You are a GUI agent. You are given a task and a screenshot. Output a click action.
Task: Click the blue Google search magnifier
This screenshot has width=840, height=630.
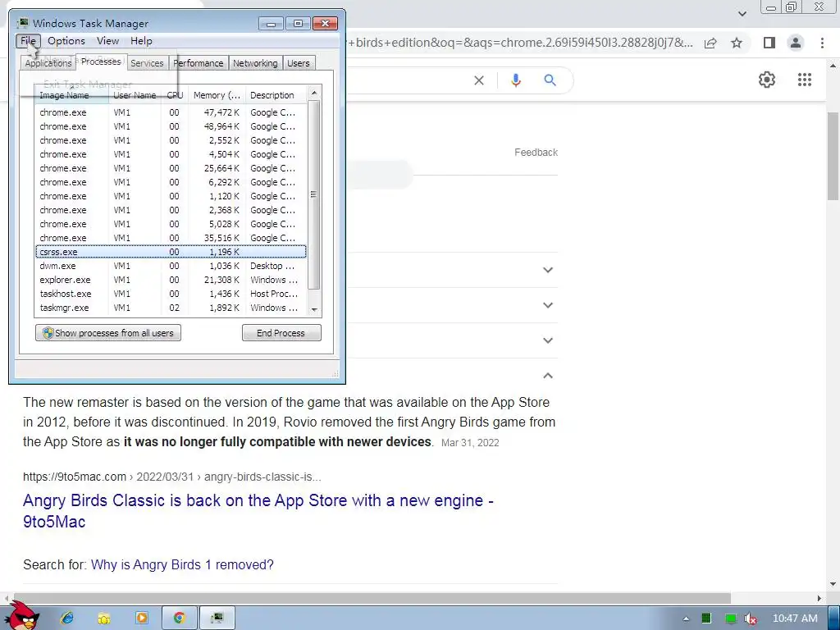click(550, 80)
